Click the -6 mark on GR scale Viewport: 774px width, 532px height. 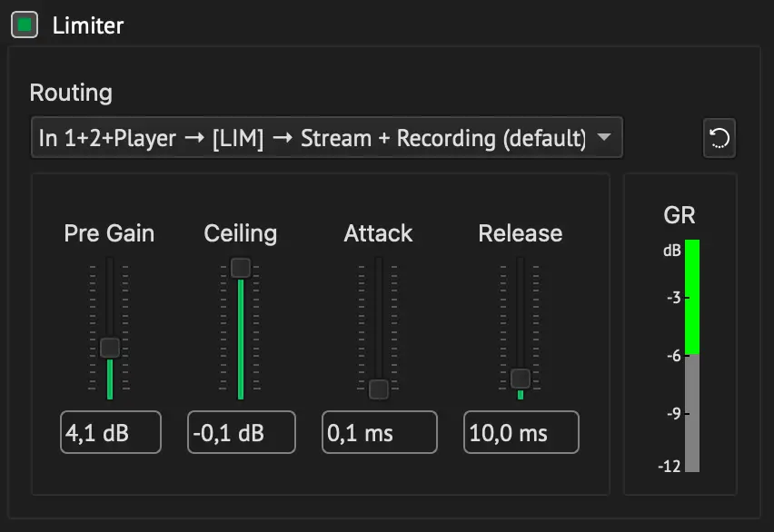click(674, 355)
